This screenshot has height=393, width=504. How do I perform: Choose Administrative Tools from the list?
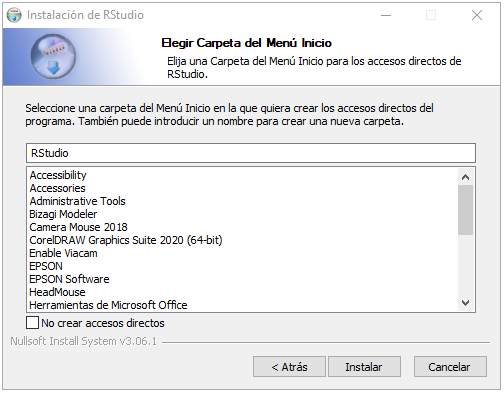tap(77, 201)
